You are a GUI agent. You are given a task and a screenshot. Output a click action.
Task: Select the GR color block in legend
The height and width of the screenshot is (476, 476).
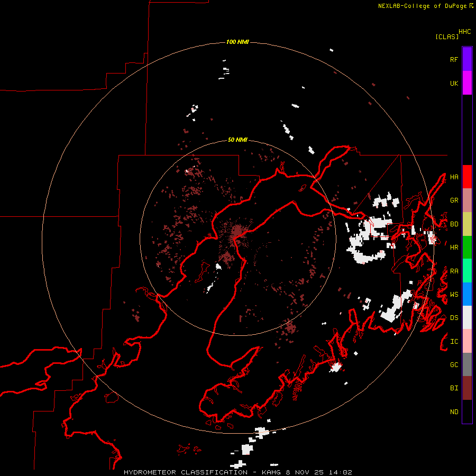coord(467,200)
